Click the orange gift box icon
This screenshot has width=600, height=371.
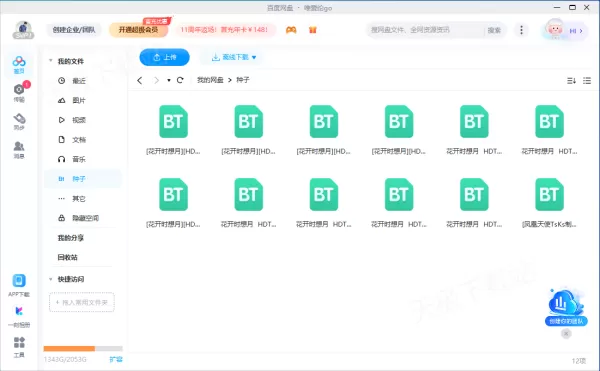313,30
